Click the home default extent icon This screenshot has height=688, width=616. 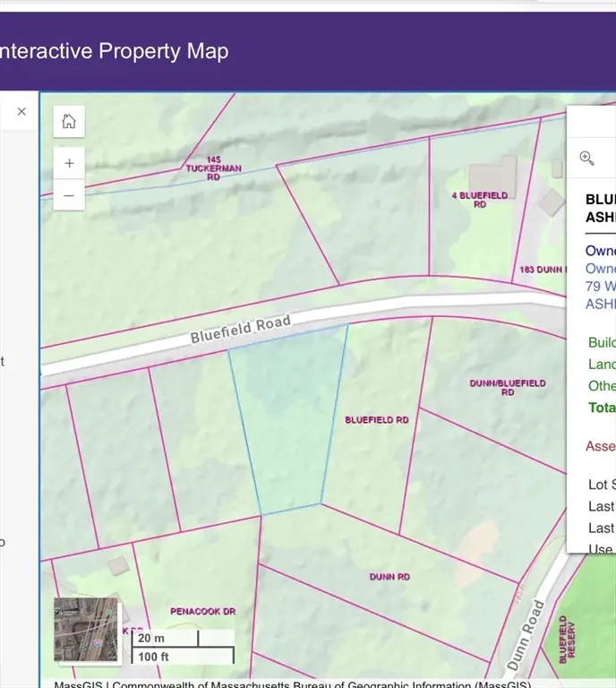click(x=69, y=122)
